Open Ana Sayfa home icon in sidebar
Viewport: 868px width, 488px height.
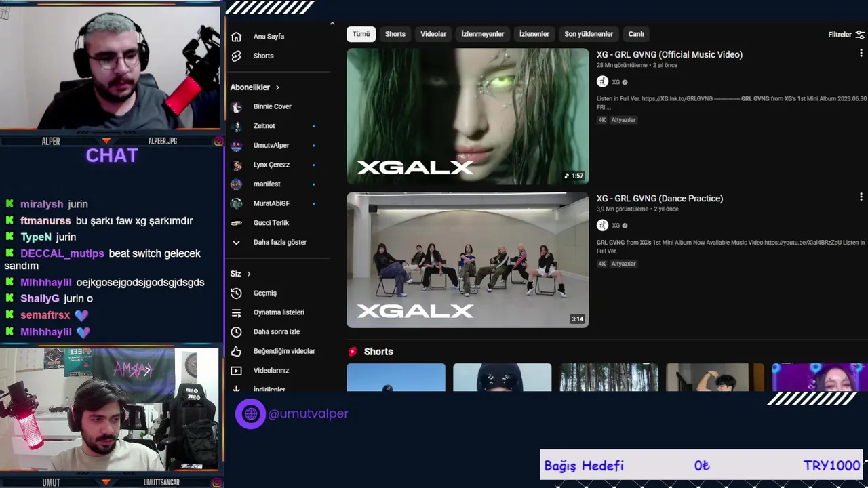click(236, 37)
